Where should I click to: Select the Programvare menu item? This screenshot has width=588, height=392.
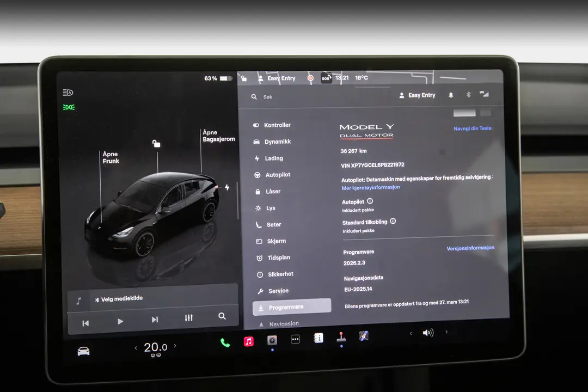[x=292, y=307]
